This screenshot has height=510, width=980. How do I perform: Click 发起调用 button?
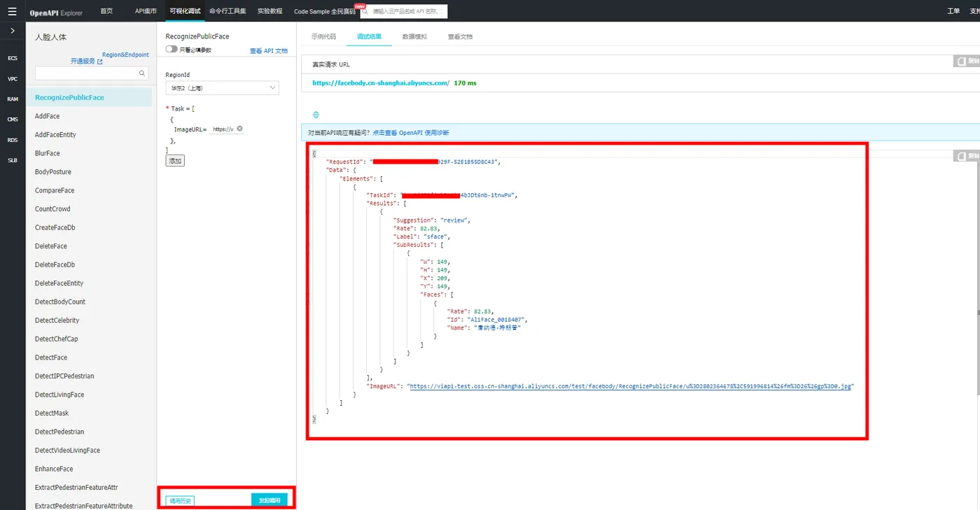269,501
